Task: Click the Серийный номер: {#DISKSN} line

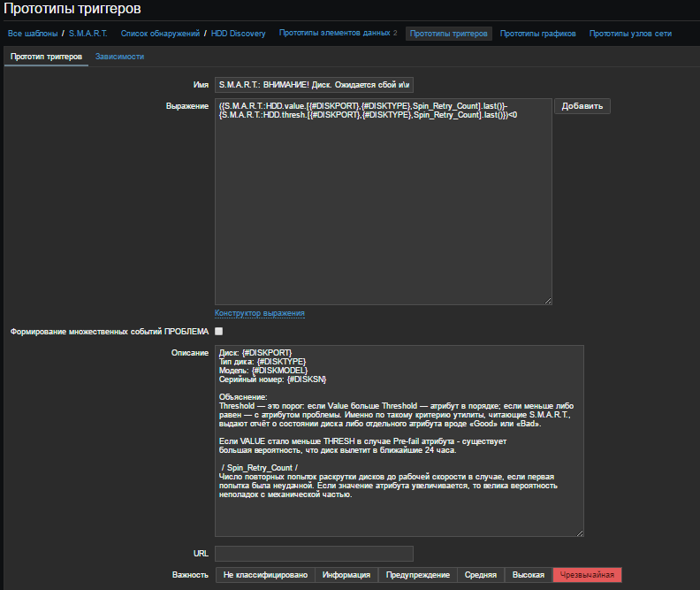Action: click(x=273, y=379)
